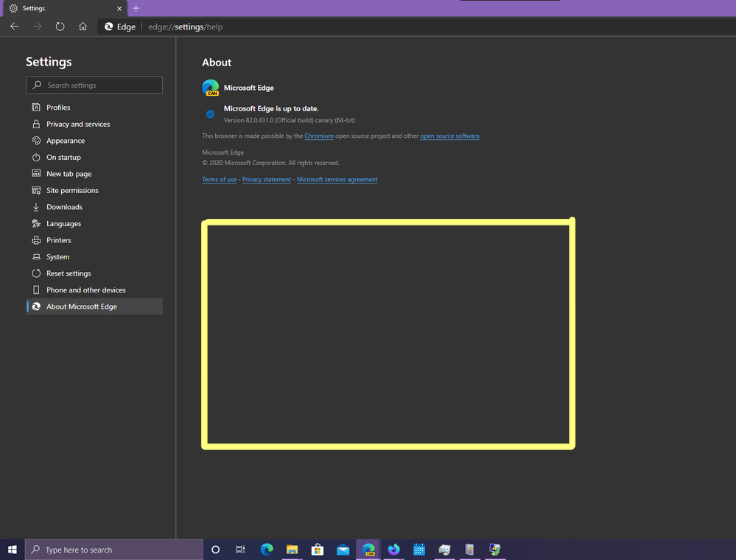Click the Type here to search box
This screenshot has height=560, width=736.
click(x=114, y=549)
